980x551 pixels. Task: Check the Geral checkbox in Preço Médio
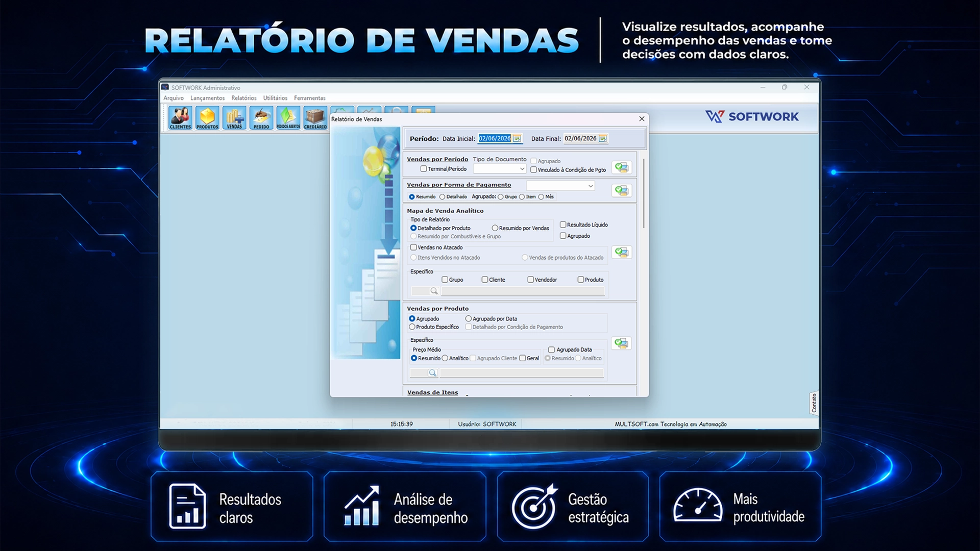[x=522, y=358]
